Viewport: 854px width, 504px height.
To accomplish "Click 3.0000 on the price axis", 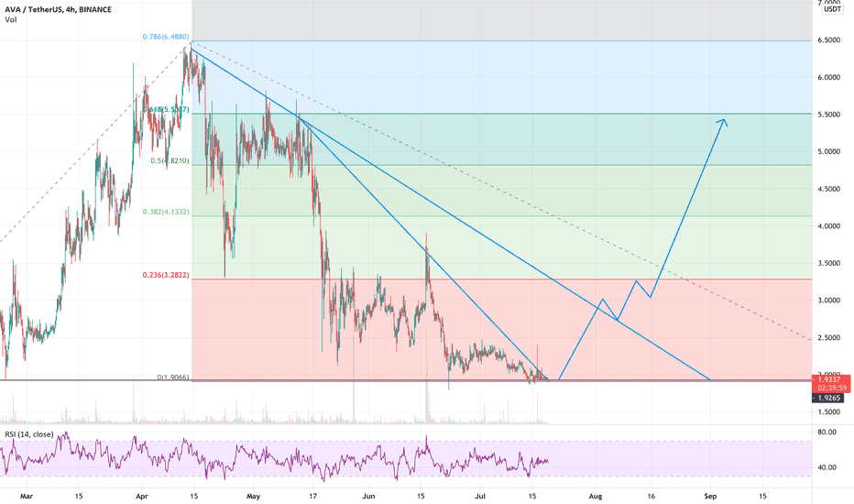I will click(x=828, y=301).
